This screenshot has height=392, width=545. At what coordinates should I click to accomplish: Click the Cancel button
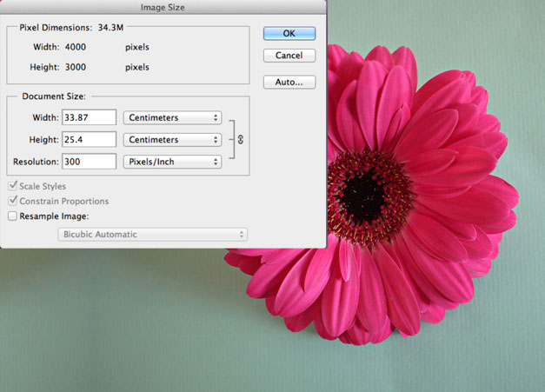(289, 56)
